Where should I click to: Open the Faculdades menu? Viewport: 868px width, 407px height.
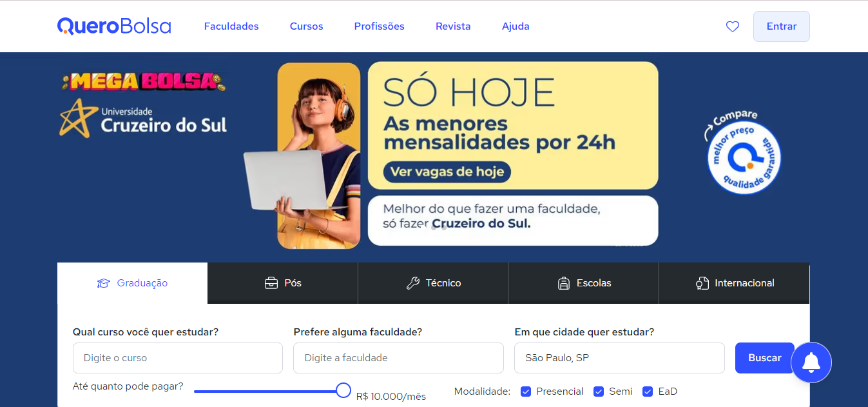(231, 26)
